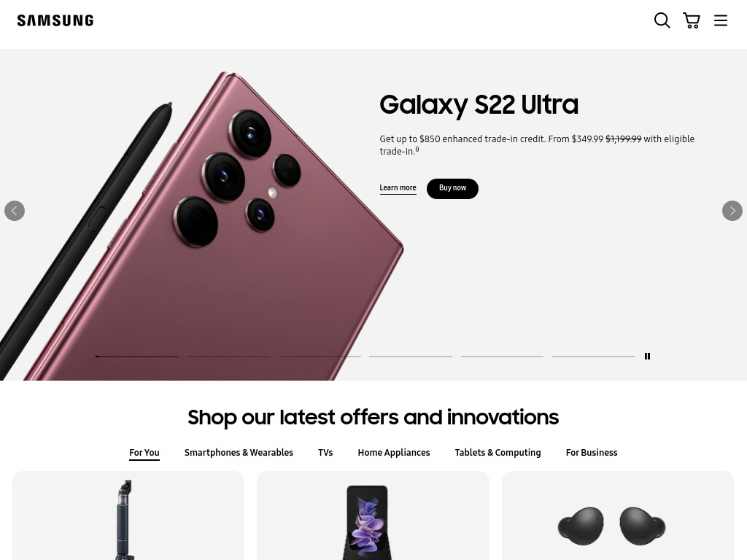Advance to next carousel slide arrow
This screenshot has width=747, height=560.
click(732, 211)
